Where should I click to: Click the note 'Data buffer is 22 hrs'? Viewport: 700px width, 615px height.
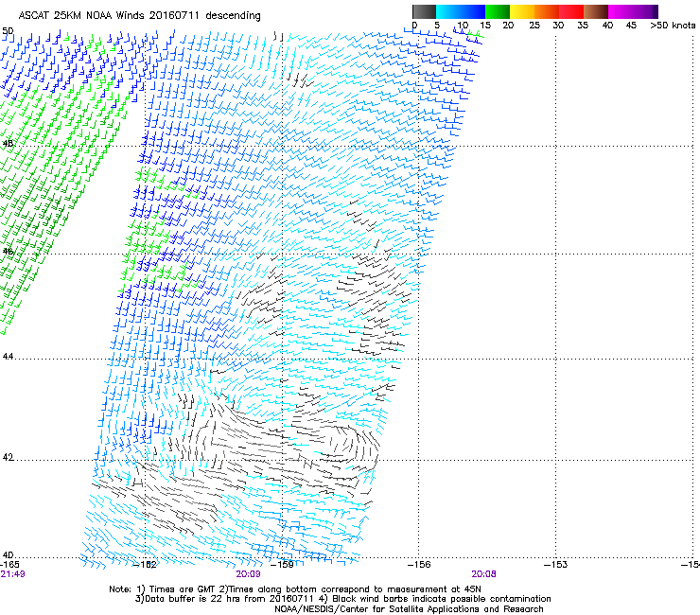coord(192,599)
